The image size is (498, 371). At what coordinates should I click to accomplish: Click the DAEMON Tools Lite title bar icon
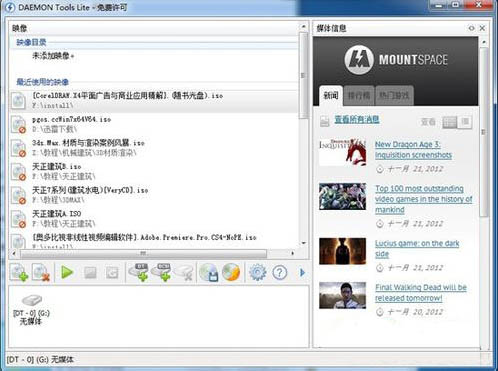click(x=9, y=7)
